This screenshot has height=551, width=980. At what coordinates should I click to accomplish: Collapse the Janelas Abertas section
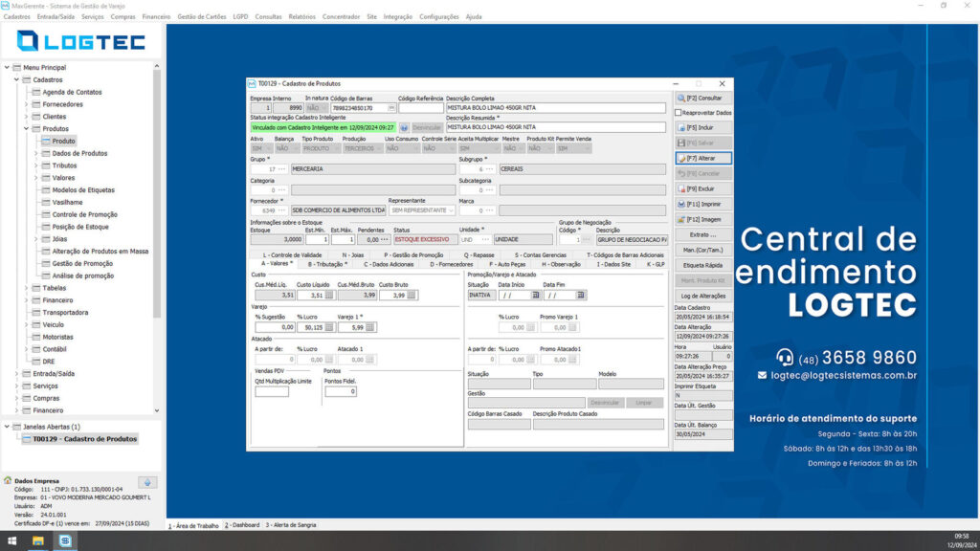tap(7, 427)
